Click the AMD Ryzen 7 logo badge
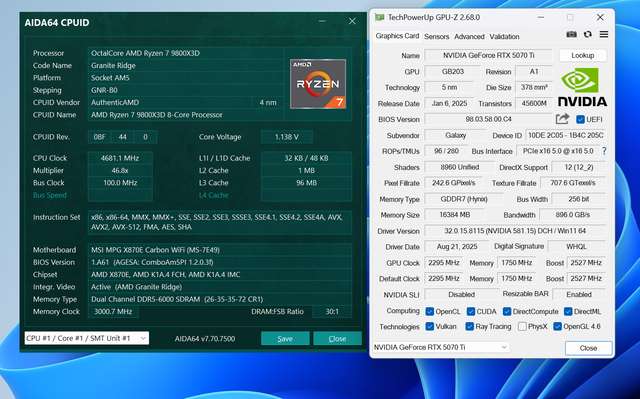Image resolution: width=640 pixels, height=399 pixels. [x=318, y=84]
